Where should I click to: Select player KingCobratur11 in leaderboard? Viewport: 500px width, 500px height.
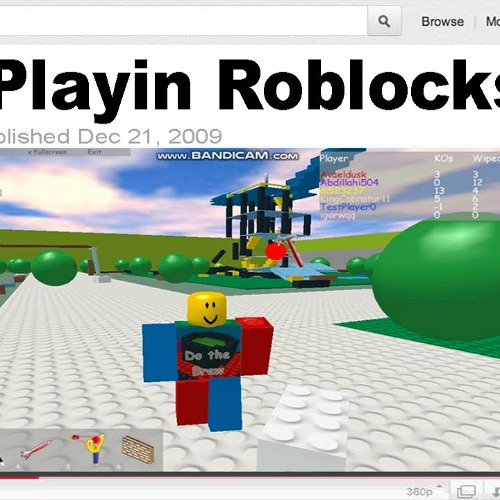[x=355, y=199]
